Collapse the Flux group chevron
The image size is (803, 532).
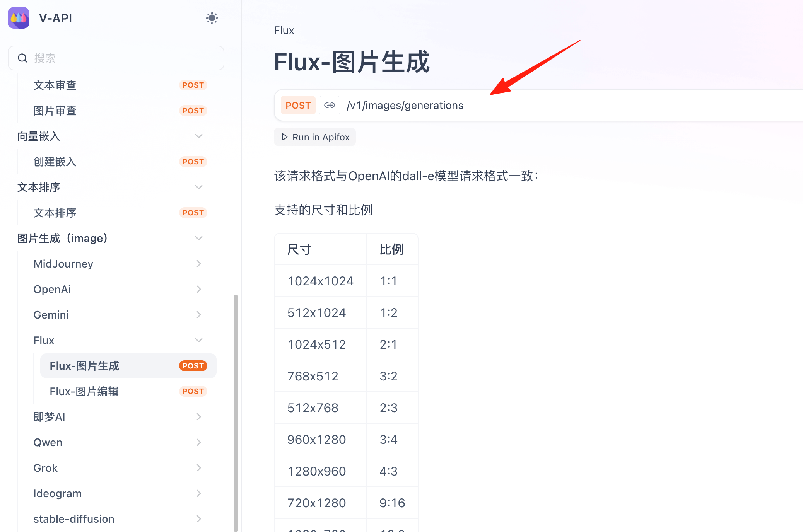pyautogui.click(x=199, y=340)
